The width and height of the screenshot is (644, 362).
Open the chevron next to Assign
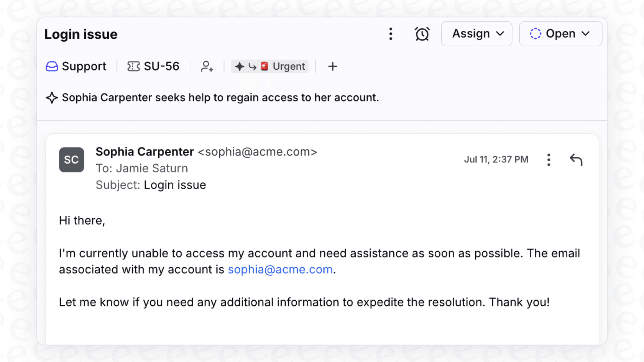pyautogui.click(x=500, y=34)
